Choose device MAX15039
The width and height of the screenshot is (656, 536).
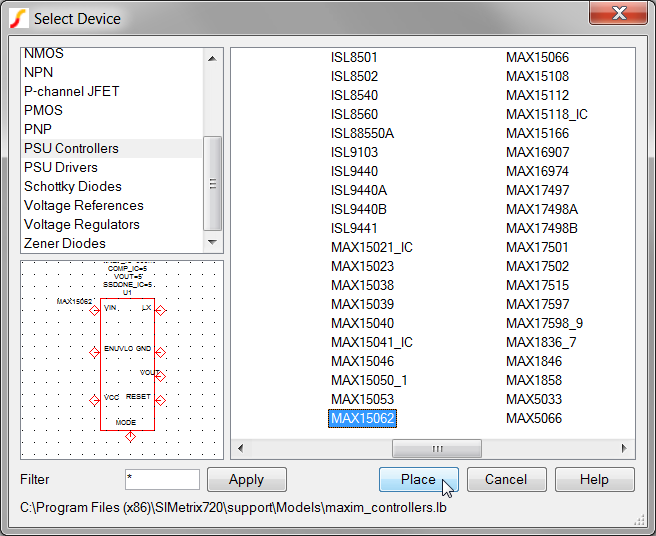click(x=363, y=305)
